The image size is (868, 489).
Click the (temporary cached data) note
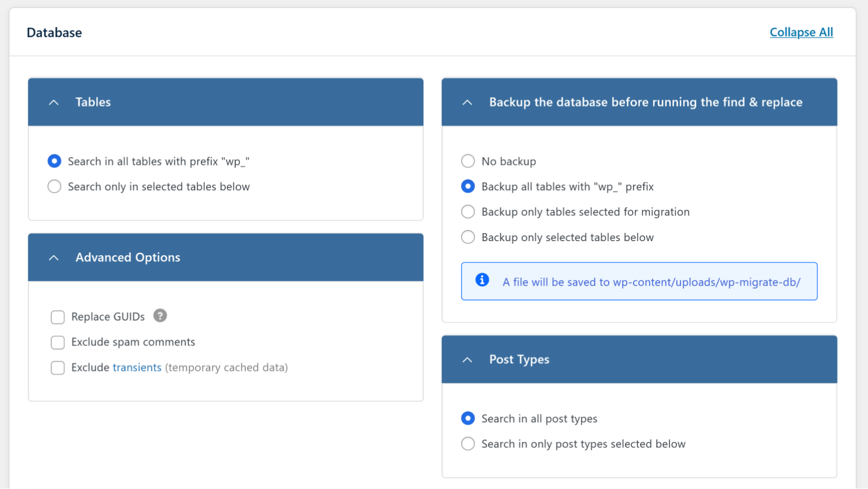point(227,368)
